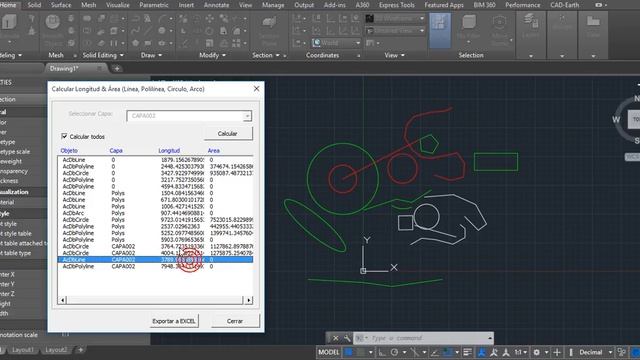Toggle polar tracking in the status bar

394,352
